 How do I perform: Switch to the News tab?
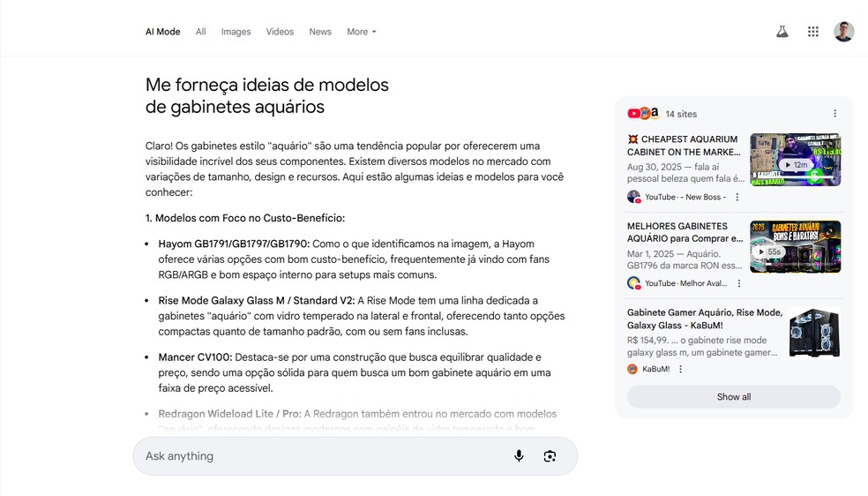pos(320,32)
